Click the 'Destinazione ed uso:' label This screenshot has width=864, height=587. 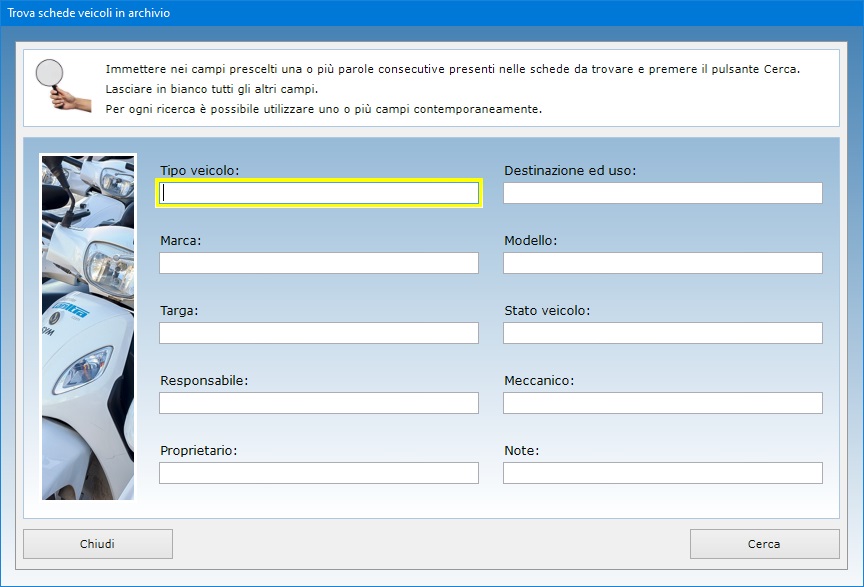point(570,170)
